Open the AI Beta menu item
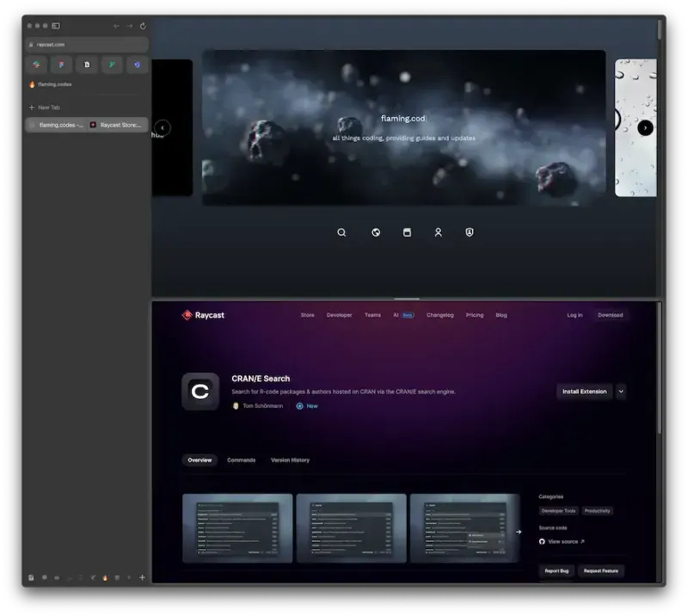The height and width of the screenshot is (616, 688). (x=403, y=315)
